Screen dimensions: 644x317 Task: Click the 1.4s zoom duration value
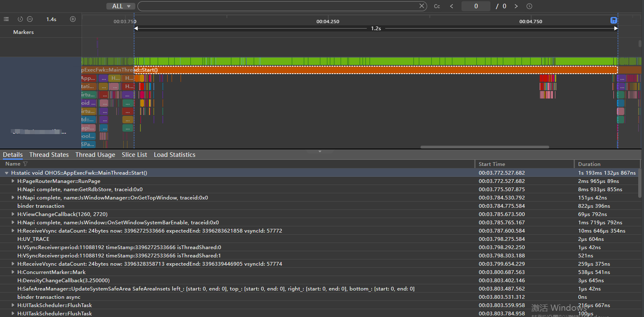tap(51, 19)
